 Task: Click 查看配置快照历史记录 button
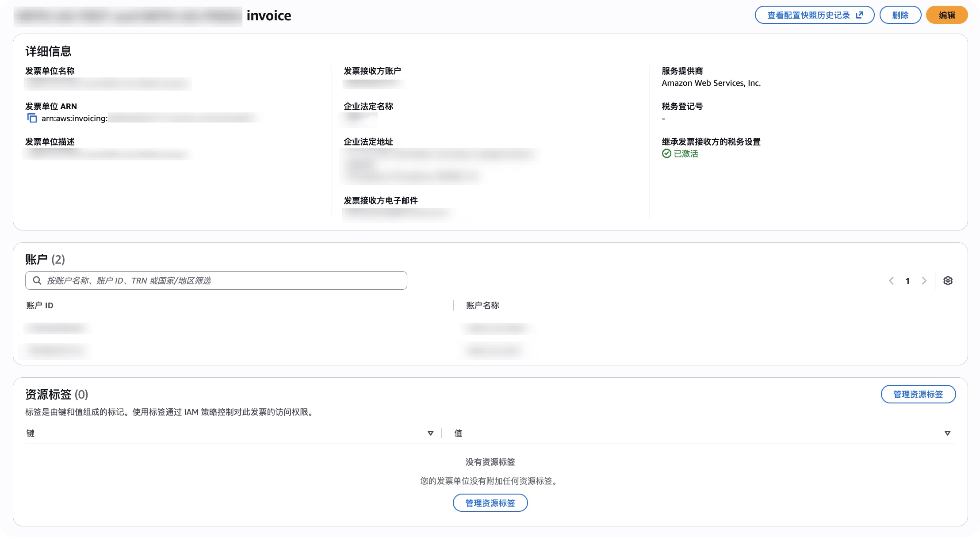coord(808,15)
